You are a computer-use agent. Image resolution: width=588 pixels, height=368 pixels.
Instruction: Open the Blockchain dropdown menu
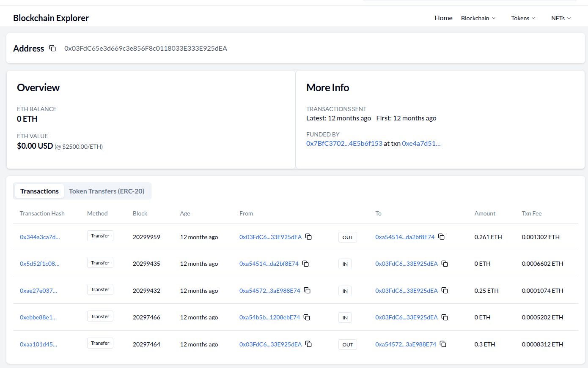pyautogui.click(x=478, y=18)
